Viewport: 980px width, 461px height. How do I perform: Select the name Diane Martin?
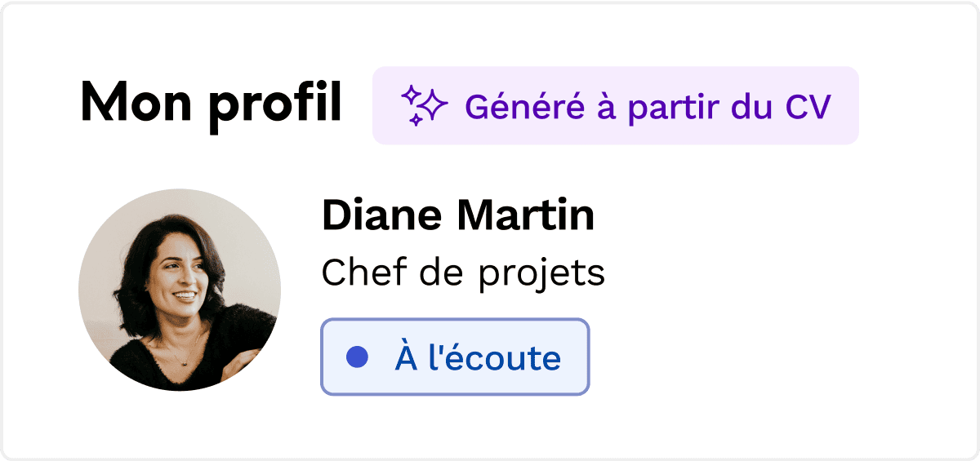point(458,215)
